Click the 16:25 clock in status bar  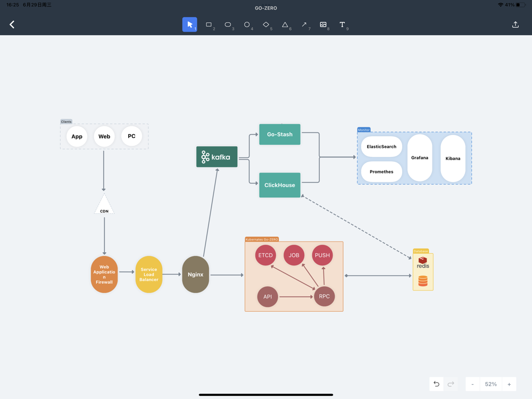pos(13,5)
